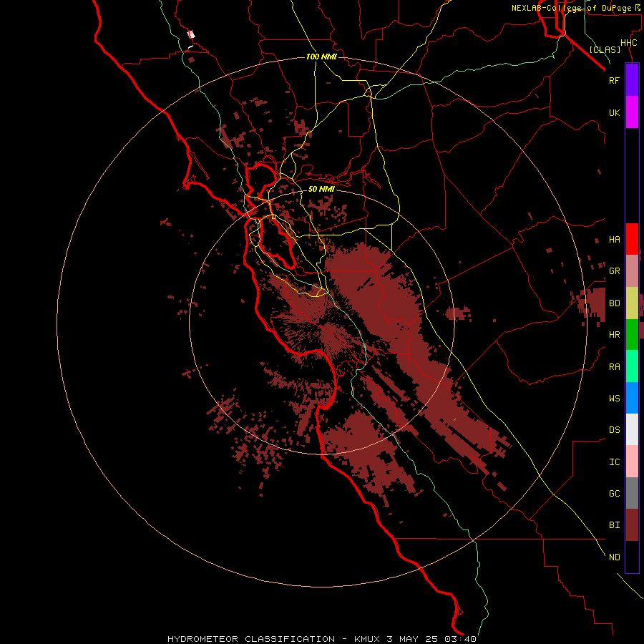Click the "BI" legend label
Screen dimensions: 644x644
point(614,525)
